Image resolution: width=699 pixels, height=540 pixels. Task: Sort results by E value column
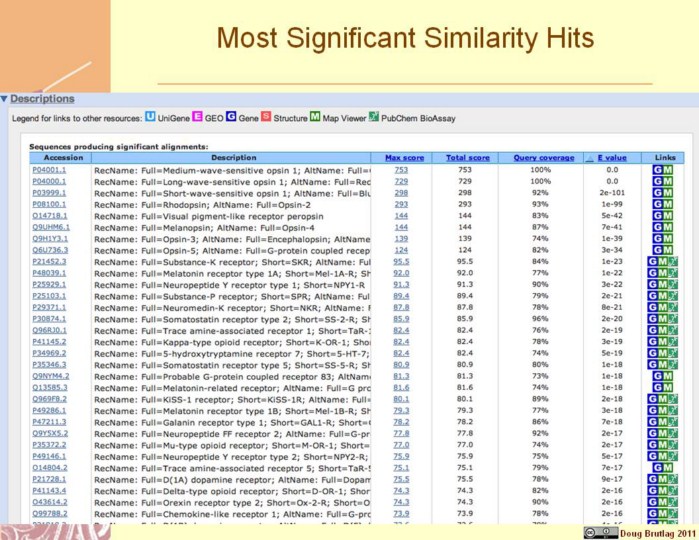coord(609,157)
